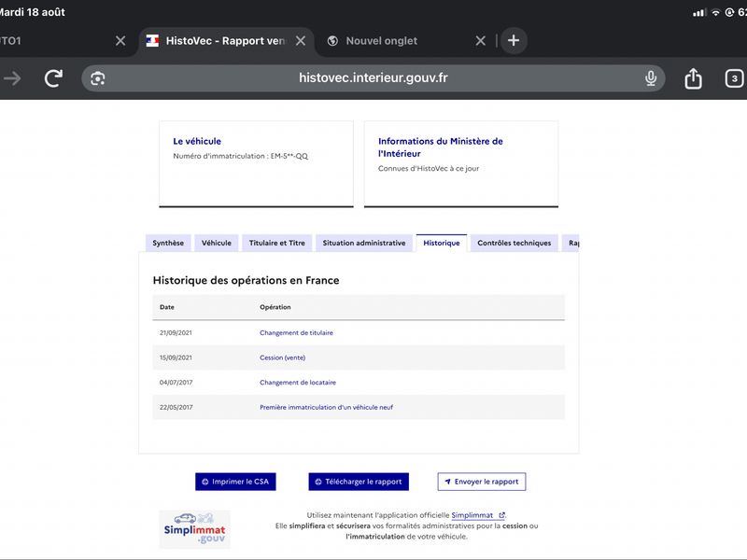
Task: Click the registration number EM-5**-QQ text
Action: pos(289,156)
